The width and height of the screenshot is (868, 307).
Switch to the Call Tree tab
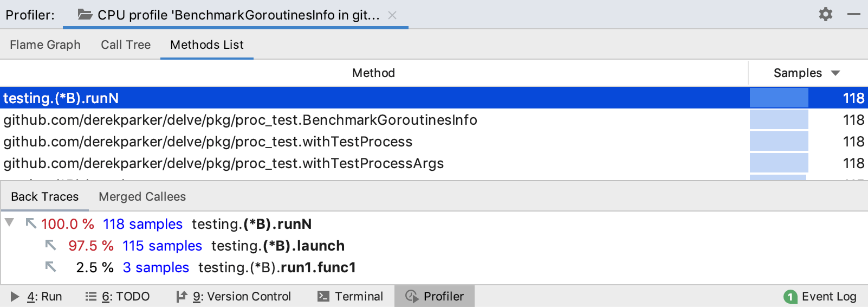tap(126, 44)
